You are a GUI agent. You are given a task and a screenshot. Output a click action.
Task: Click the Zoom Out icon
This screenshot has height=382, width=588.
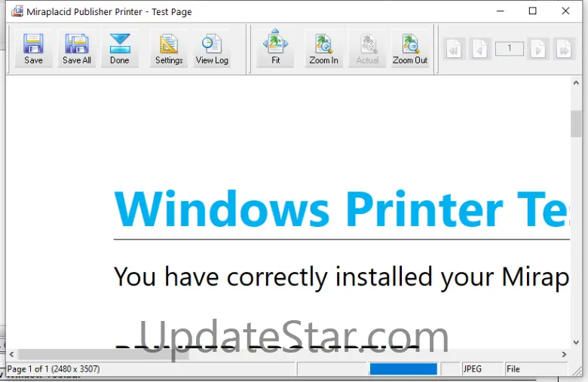tap(410, 49)
